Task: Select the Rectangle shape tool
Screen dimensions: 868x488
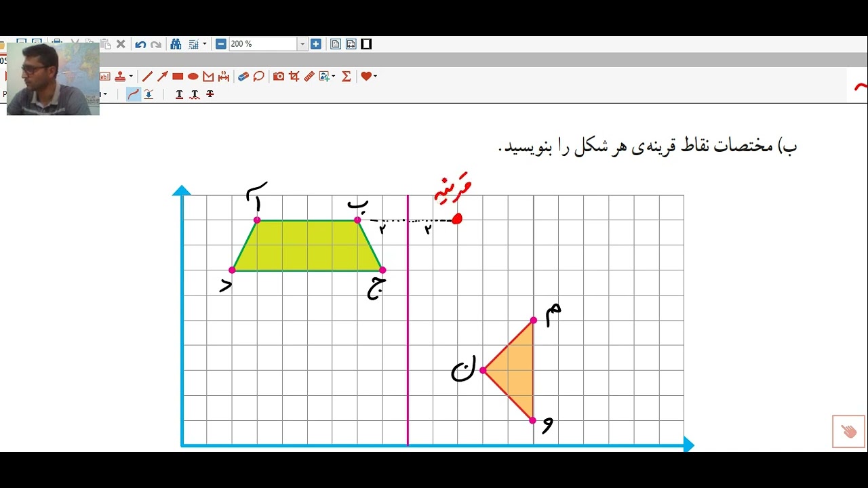Action: pyautogui.click(x=178, y=77)
